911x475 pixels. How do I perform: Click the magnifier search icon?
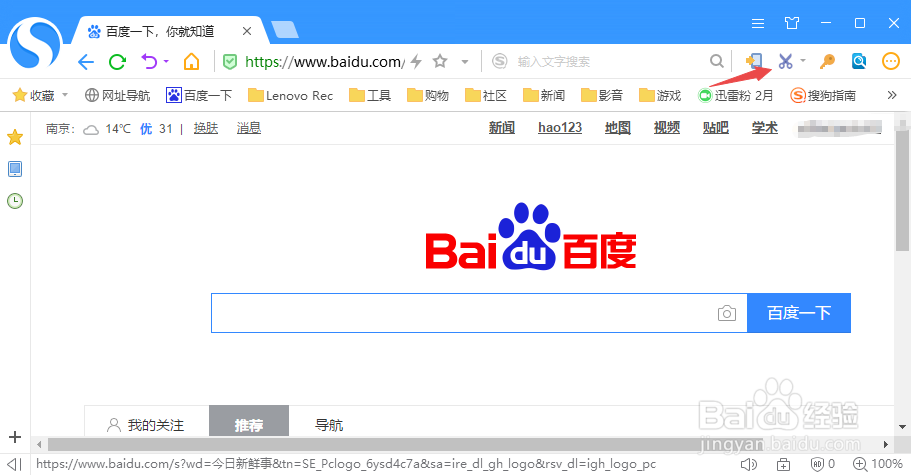pyautogui.click(x=717, y=61)
